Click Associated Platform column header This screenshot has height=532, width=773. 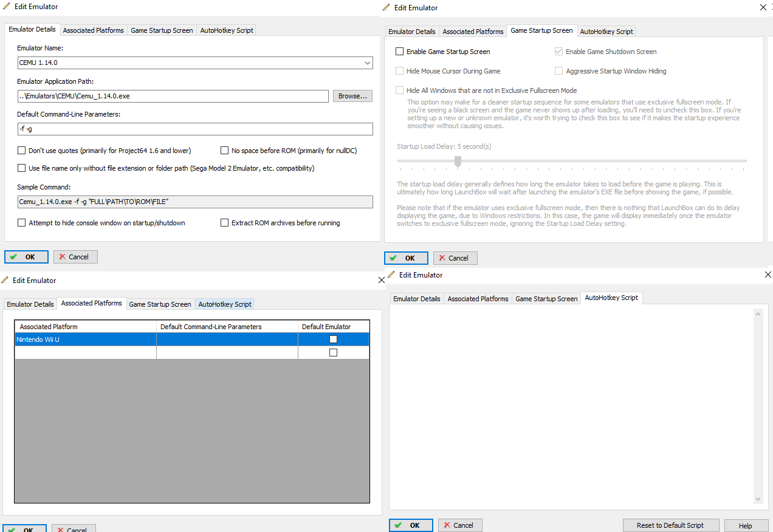click(x=86, y=327)
